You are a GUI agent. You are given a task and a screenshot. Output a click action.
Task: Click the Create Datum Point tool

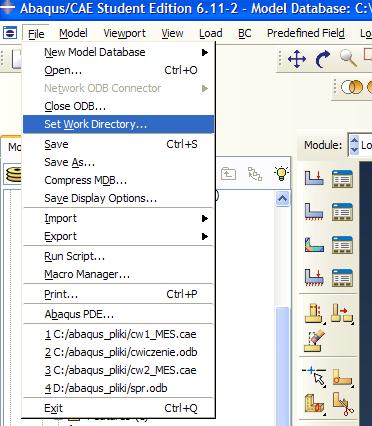(x=314, y=377)
